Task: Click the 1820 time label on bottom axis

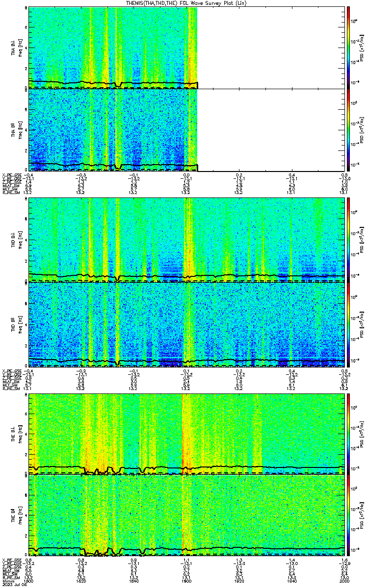Action: click(81, 581)
